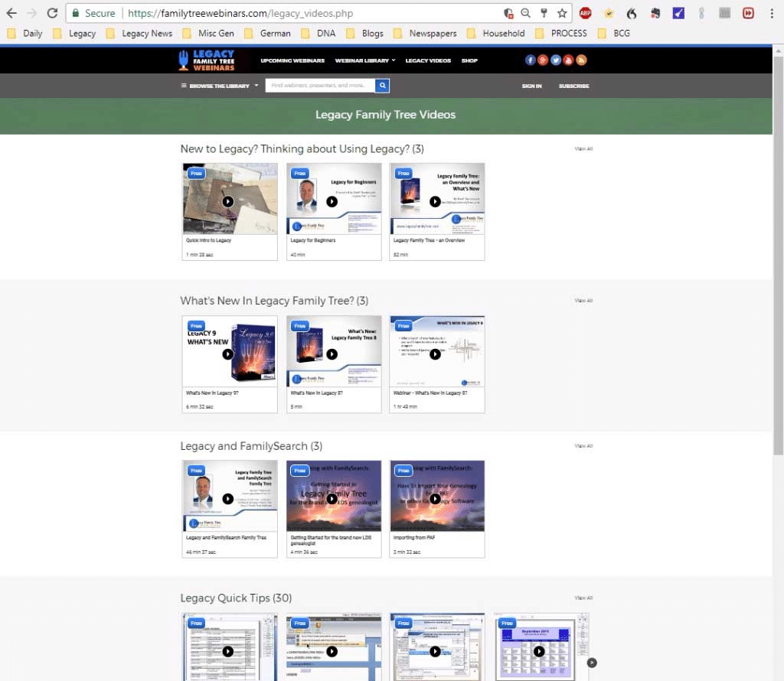784x681 pixels.
Task: Open the Google Plus social icon
Action: pos(543,60)
